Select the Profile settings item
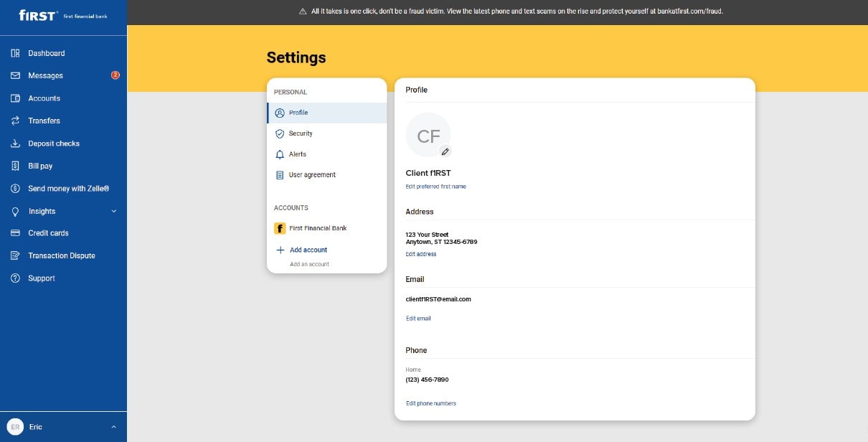Image resolution: width=868 pixels, height=442 pixels. pos(298,113)
